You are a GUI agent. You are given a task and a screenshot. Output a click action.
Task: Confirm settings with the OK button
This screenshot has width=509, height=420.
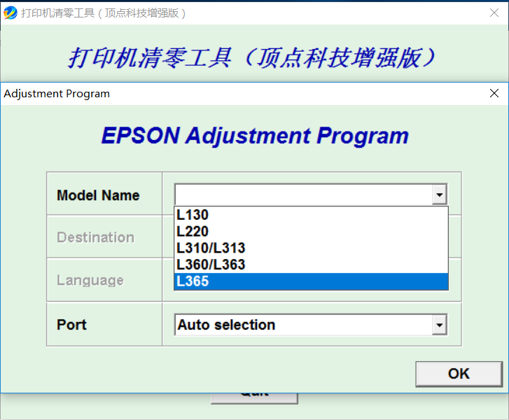(459, 374)
